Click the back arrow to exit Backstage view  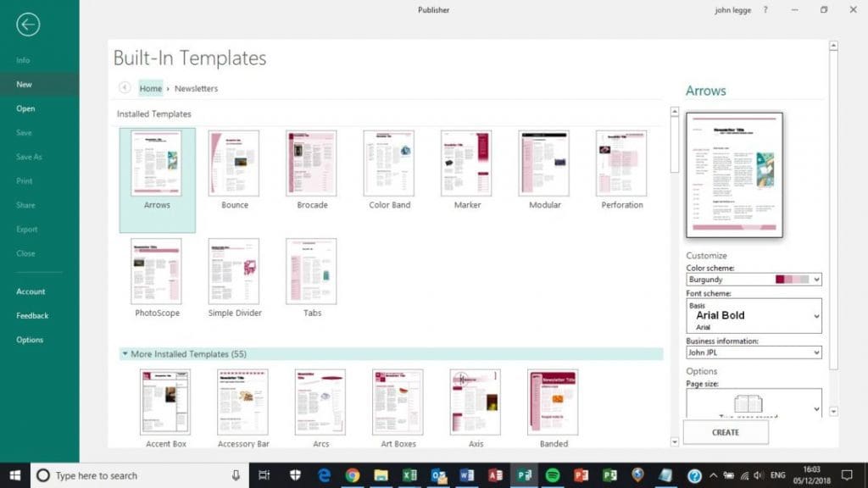tap(28, 25)
